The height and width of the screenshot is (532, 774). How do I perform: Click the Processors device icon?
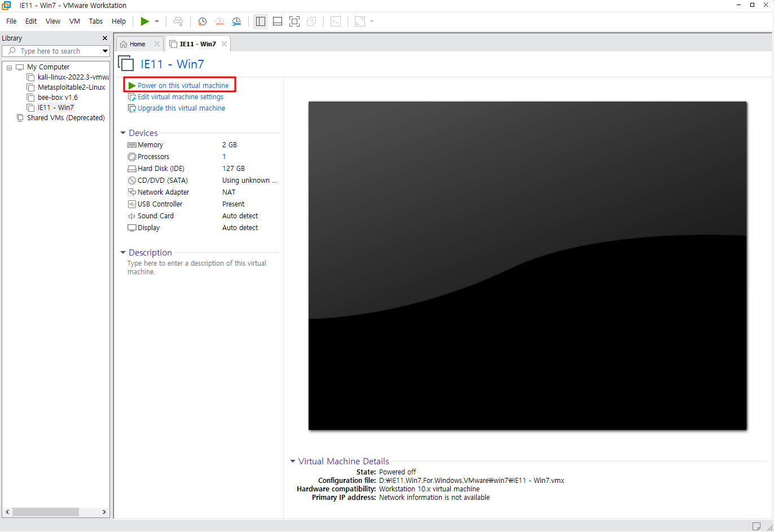[x=132, y=157]
